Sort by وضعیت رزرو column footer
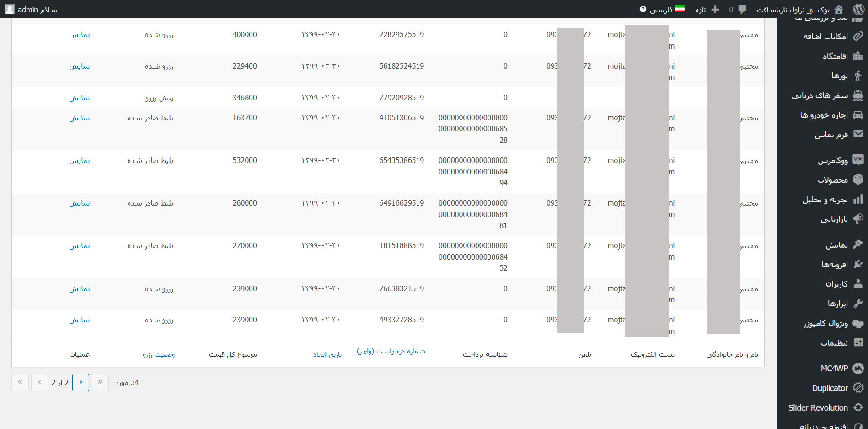868x429 pixels. [x=158, y=354]
